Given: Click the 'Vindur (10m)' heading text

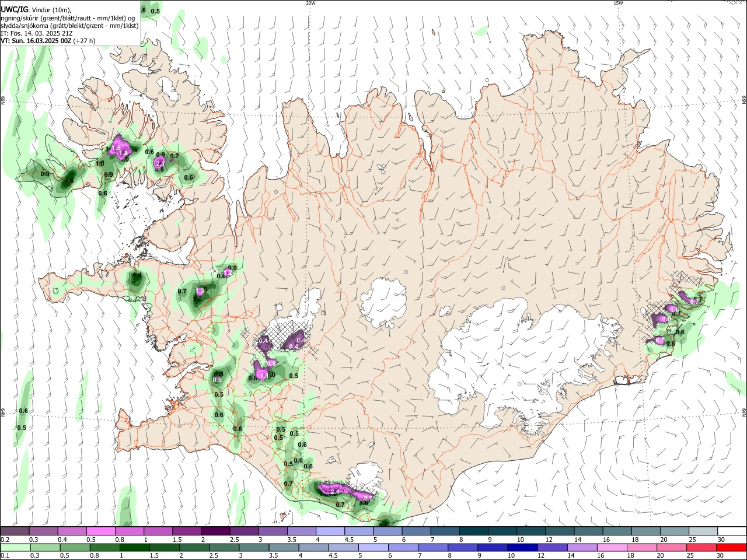Looking at the screenshot, I should click(50, 10).
